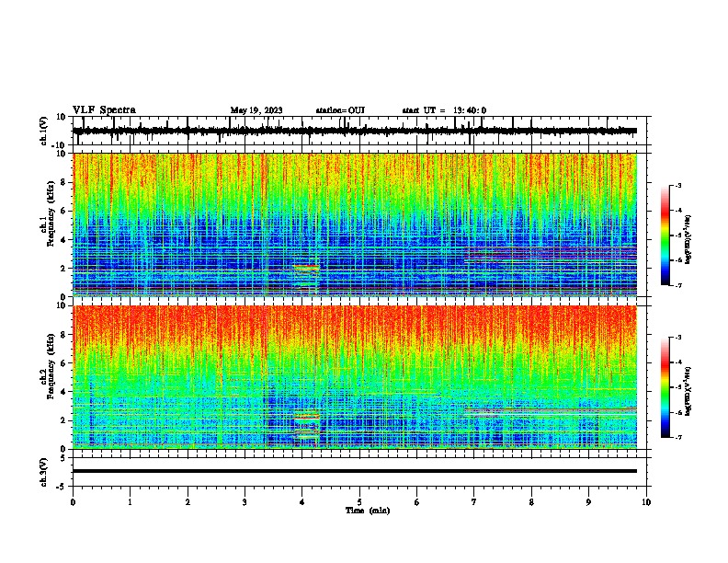Click time axis tick label "6"
This screenshot has width=728, height=563.
[417, 502]
